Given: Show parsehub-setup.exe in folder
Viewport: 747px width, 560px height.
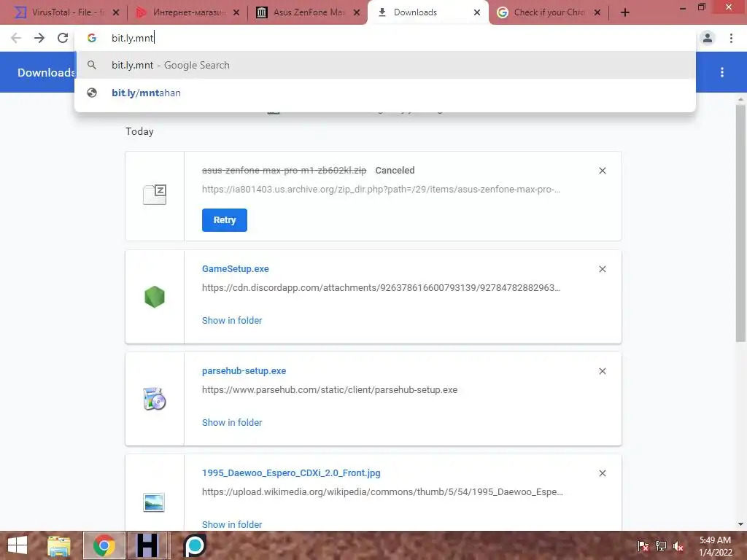Looking at the screenshot, I should pyautogui.click(x=232, y=422).
